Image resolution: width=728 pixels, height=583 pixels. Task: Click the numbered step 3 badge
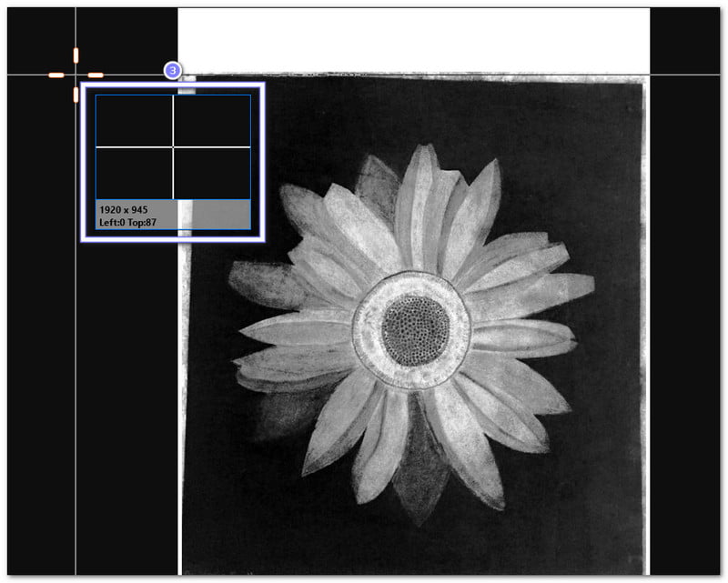[173, 70]
